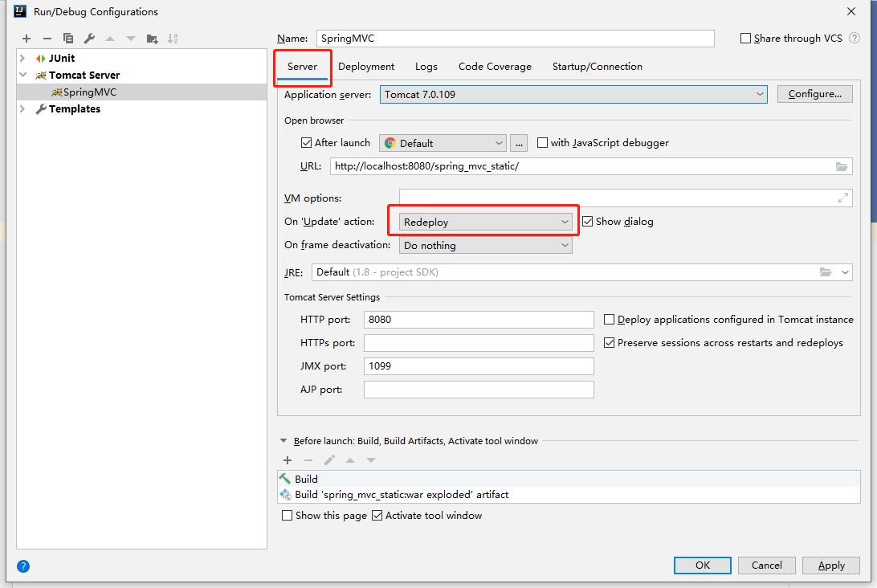Move before launch task down

(371, 460)
